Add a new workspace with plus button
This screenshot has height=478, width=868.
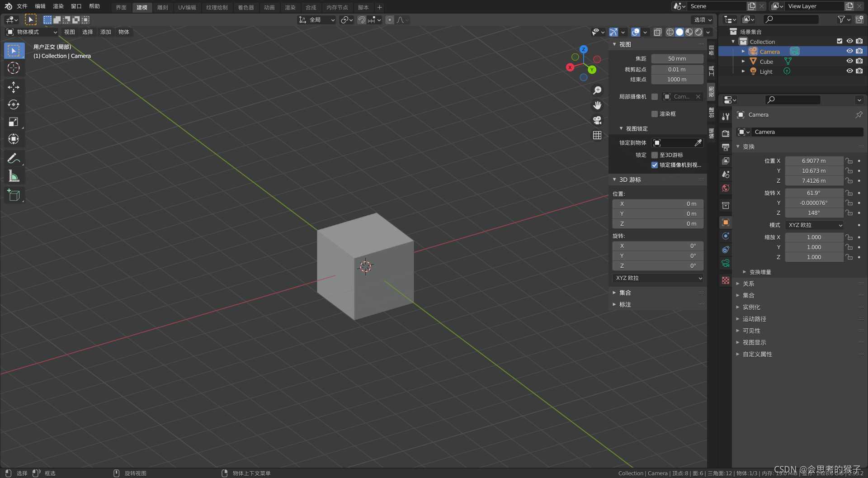[x=380, y=7]
